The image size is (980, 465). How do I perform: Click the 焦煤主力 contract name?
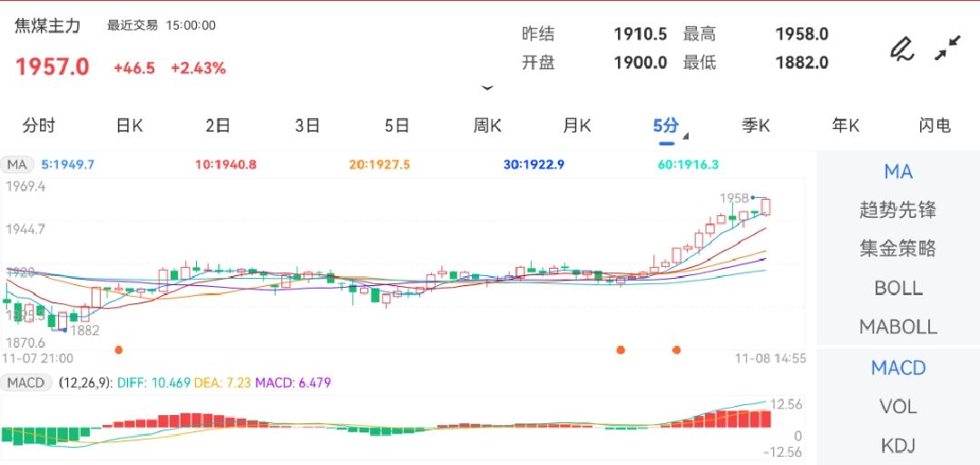(x=47, y=26)
